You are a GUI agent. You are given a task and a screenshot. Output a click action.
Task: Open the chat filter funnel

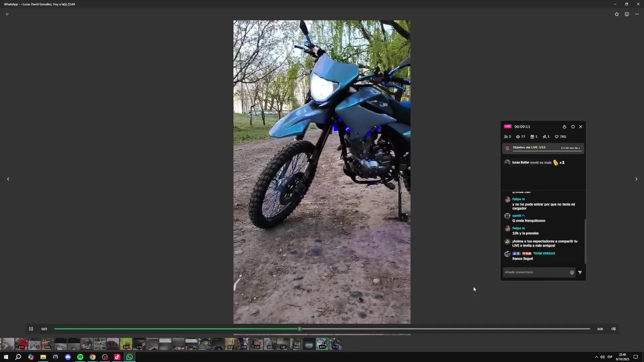click(580, 273)
